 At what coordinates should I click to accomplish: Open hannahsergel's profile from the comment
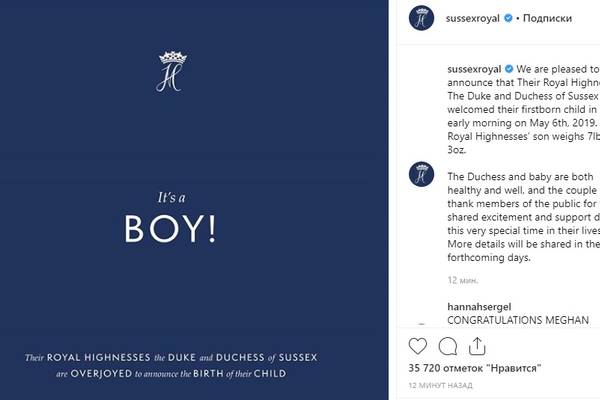click(x=486, y=307)
